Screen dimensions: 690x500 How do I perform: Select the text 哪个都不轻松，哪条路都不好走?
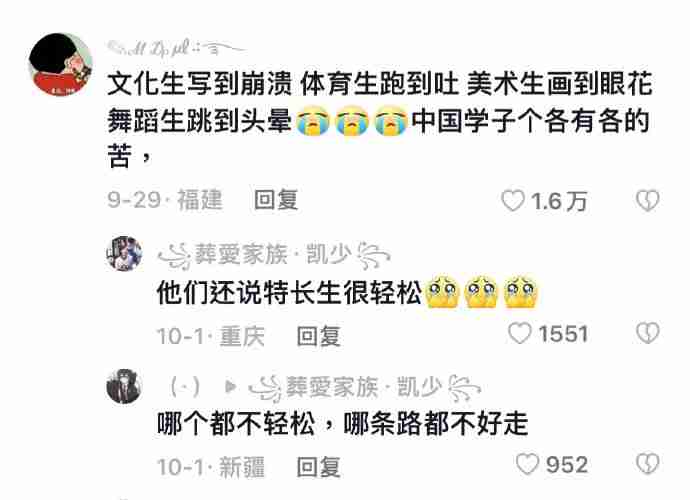click(343, 424)
